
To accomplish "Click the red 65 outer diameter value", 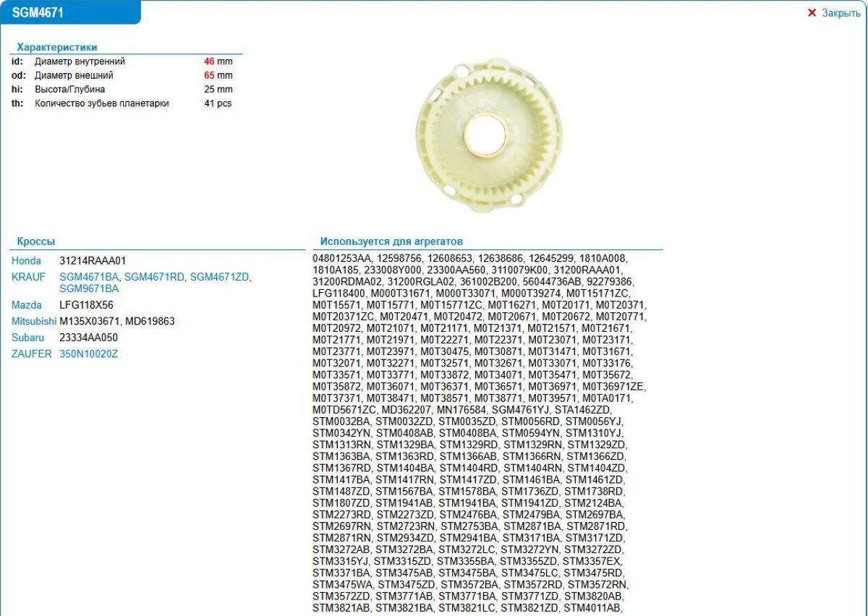I will pos(210,76).
